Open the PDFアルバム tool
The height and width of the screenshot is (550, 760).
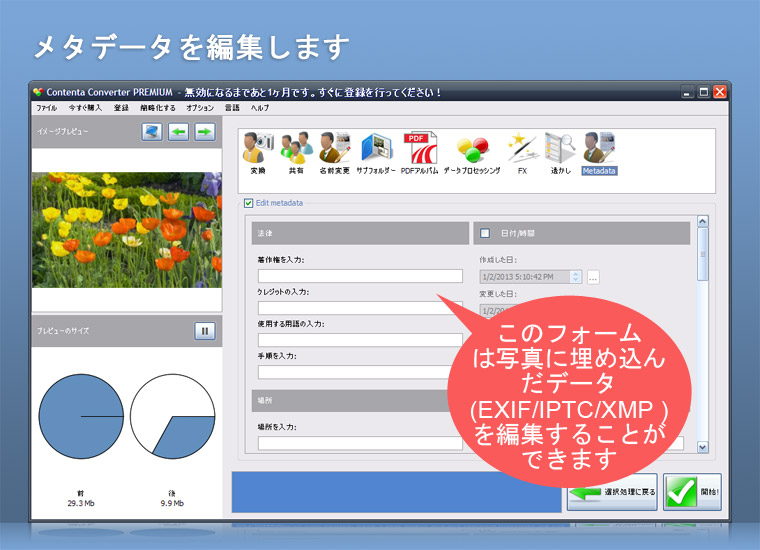(x=420, y=152)
